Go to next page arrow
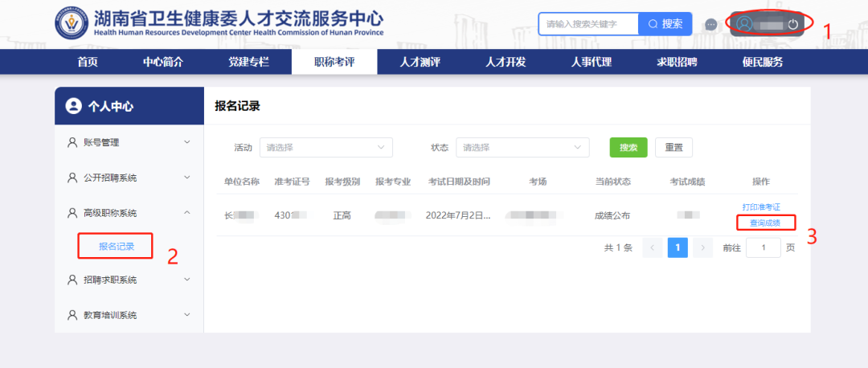This screenshot has width=868, height=368. 702,247
